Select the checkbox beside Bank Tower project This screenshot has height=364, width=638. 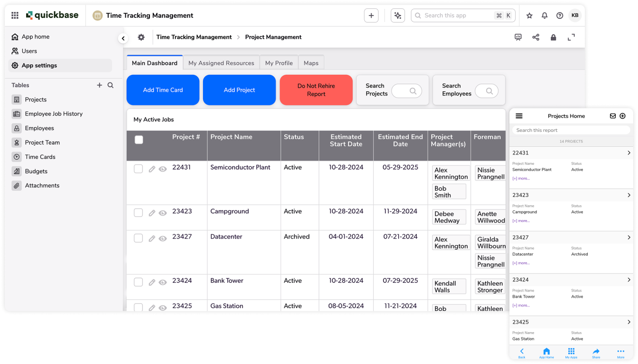tap(138, 282)
